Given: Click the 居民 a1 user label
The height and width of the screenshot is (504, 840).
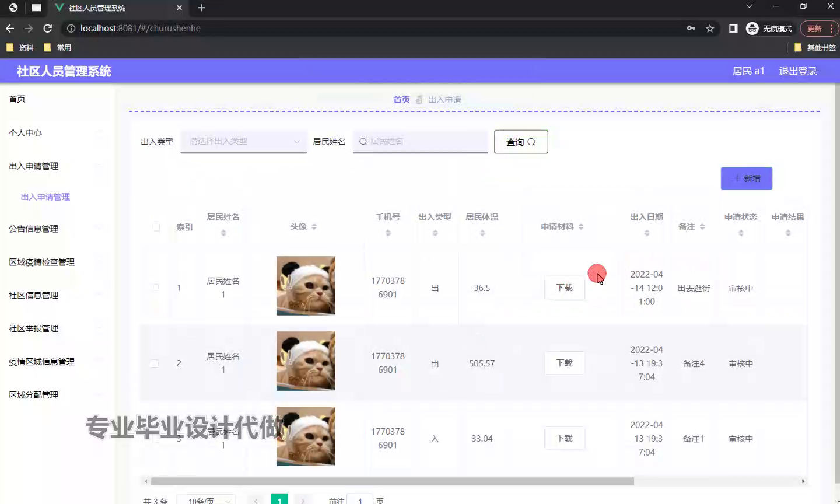Looking at the screenshot, I should pyautogui.click(x=748, y=71).
